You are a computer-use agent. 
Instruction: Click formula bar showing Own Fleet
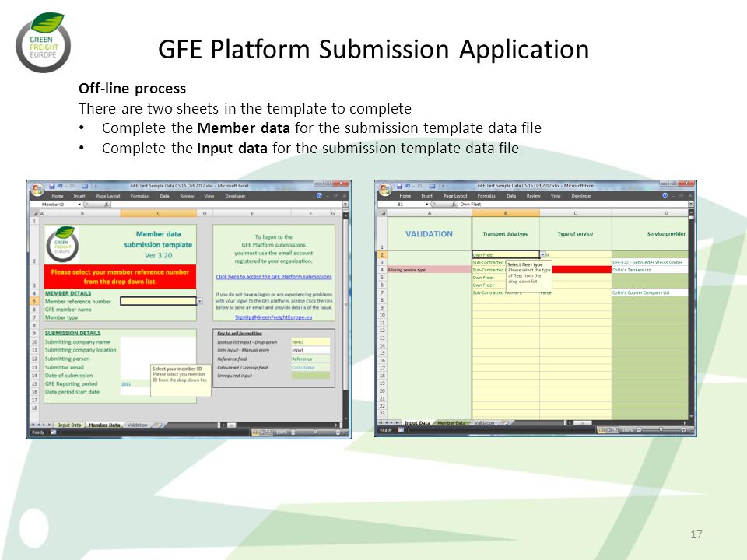pyautogui.click(x=573, y=204)
